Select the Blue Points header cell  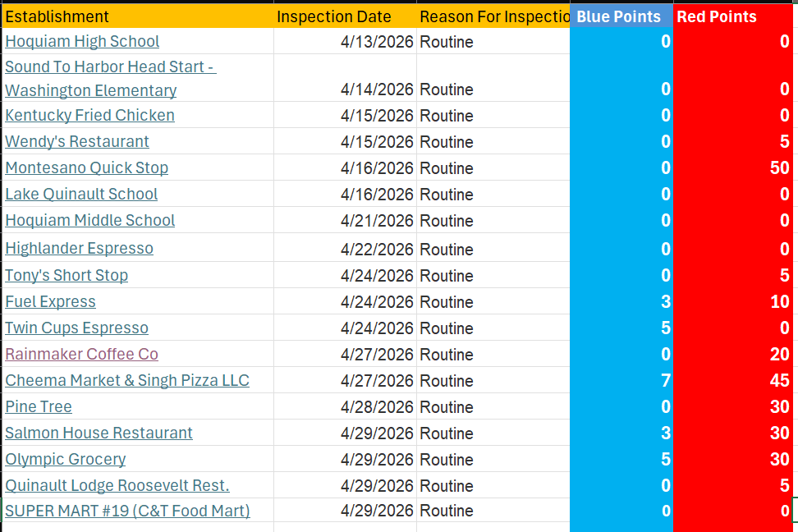(621, 16)
